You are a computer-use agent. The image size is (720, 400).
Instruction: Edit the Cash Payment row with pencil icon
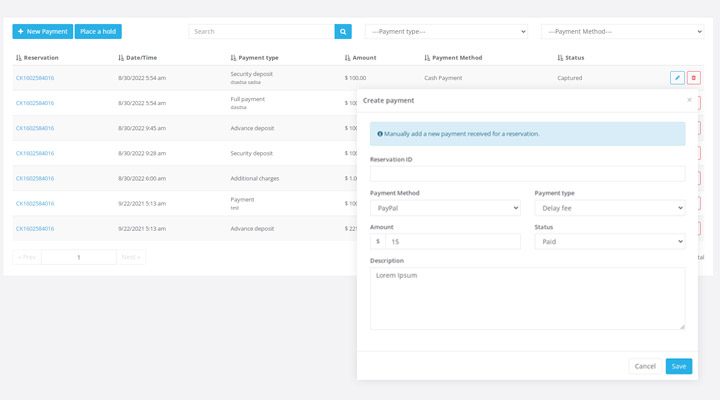click(x=677, y=78)
